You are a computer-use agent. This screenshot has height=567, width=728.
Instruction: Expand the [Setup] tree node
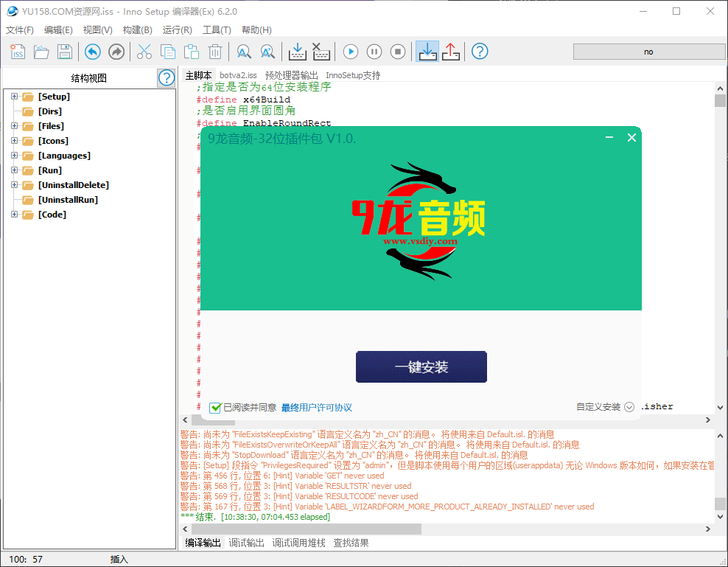(x=14, y=97)
